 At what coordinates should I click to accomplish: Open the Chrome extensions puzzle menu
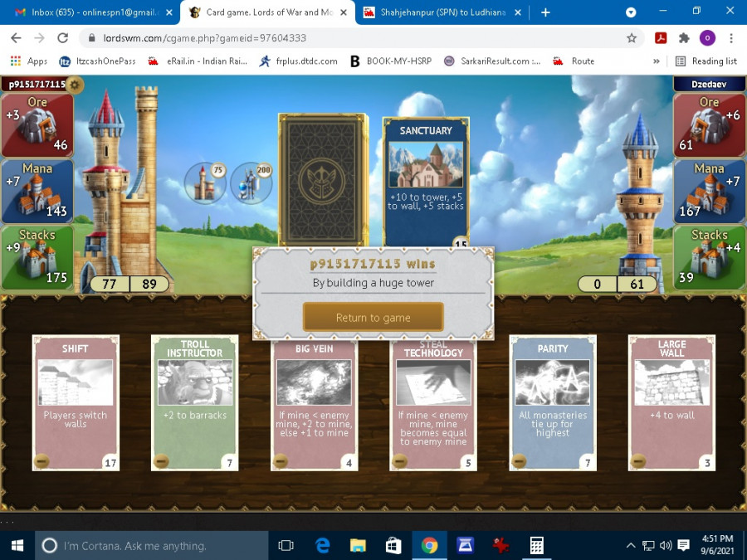[684, 38]
